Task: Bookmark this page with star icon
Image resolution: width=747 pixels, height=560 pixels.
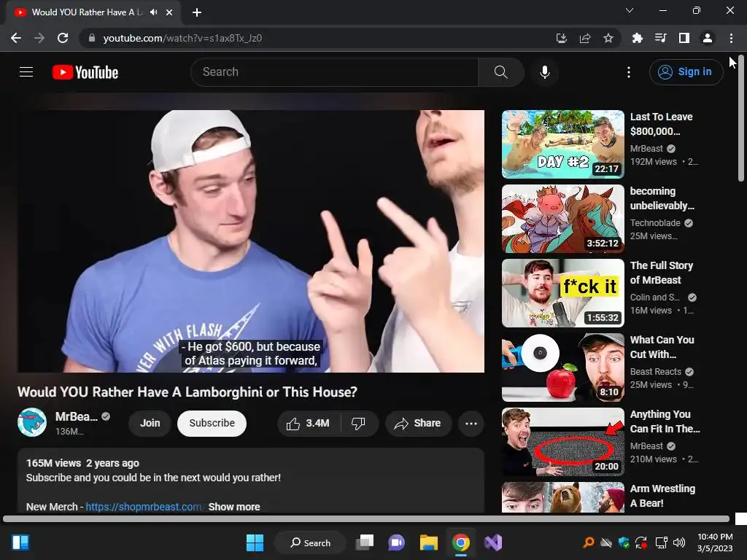Action: pos(608,38)
